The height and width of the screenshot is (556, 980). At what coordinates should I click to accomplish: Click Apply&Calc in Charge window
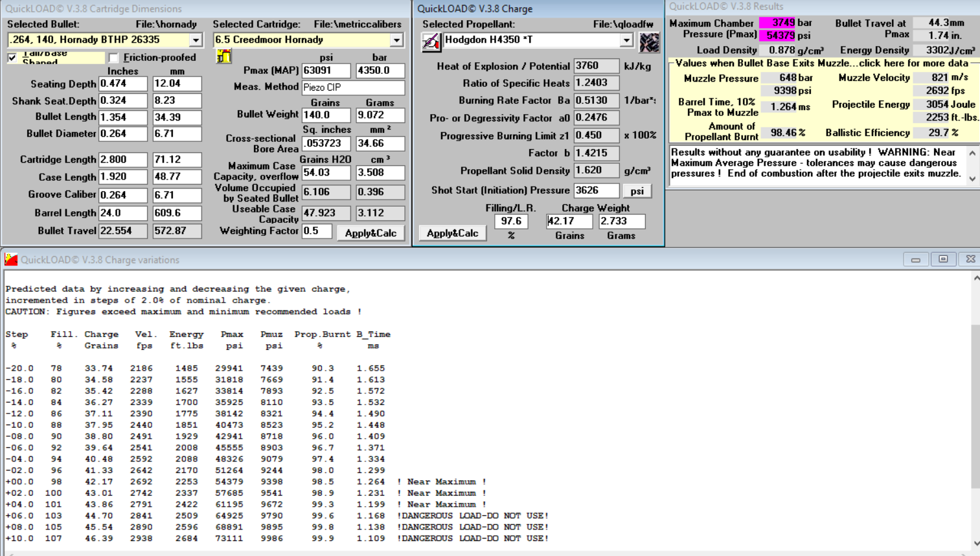(x=452, y=233)
